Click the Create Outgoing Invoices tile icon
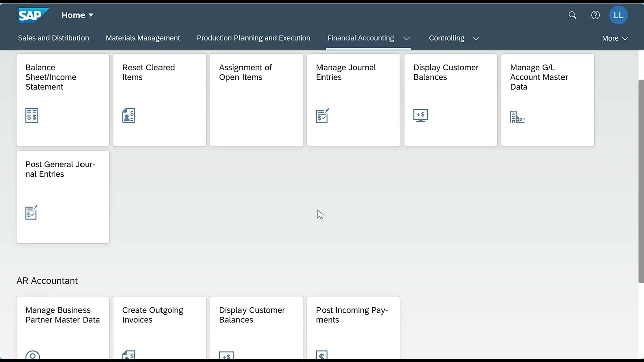The height and width of the screenshot is (362, 644). (x=129, y=355)
